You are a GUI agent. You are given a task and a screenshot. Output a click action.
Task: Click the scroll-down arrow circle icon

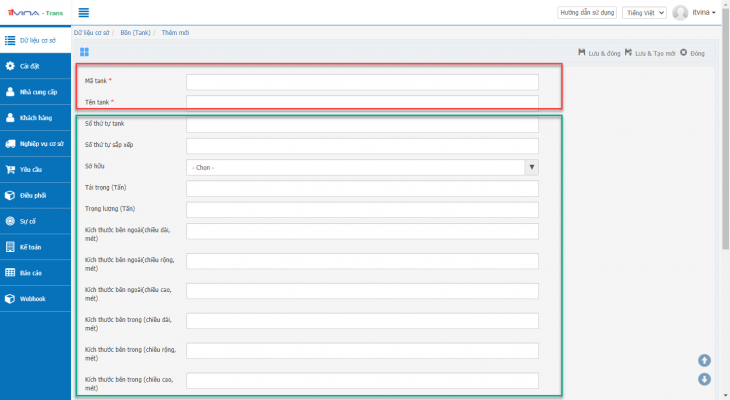704,379
